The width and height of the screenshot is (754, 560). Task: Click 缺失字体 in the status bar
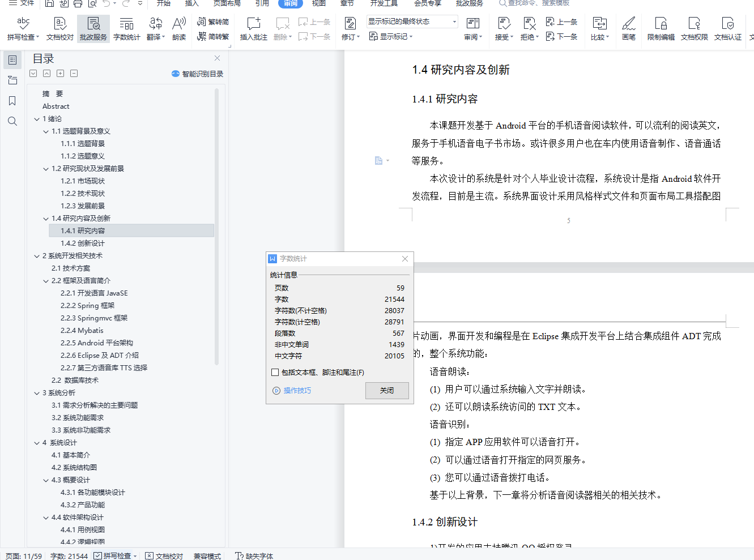pyautogui.click(x=254, y=556)
